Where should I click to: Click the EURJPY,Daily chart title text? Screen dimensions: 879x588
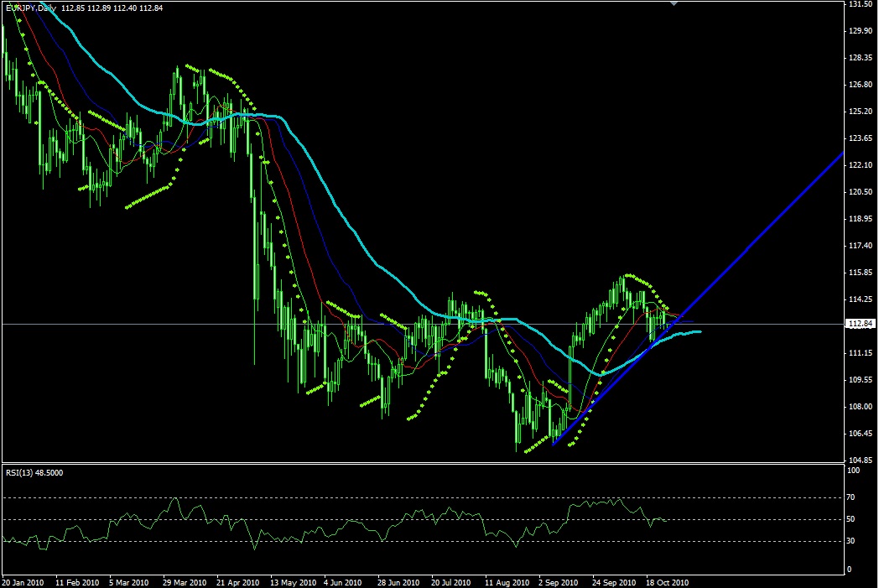pyautogui.click(x=31, y=8)
